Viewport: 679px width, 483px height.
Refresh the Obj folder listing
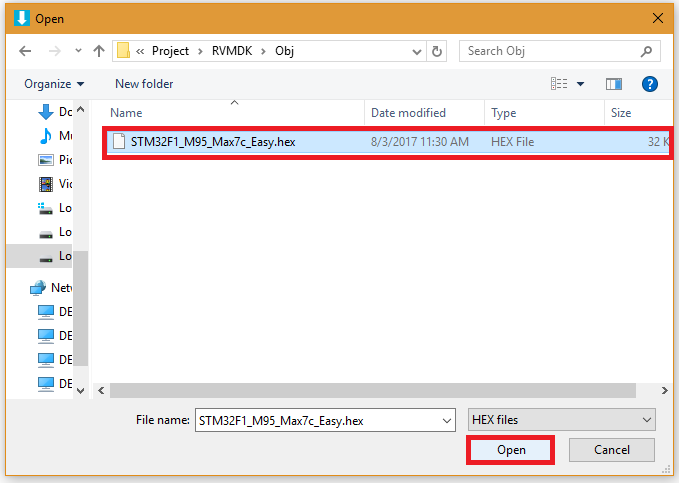pos(437,51)
